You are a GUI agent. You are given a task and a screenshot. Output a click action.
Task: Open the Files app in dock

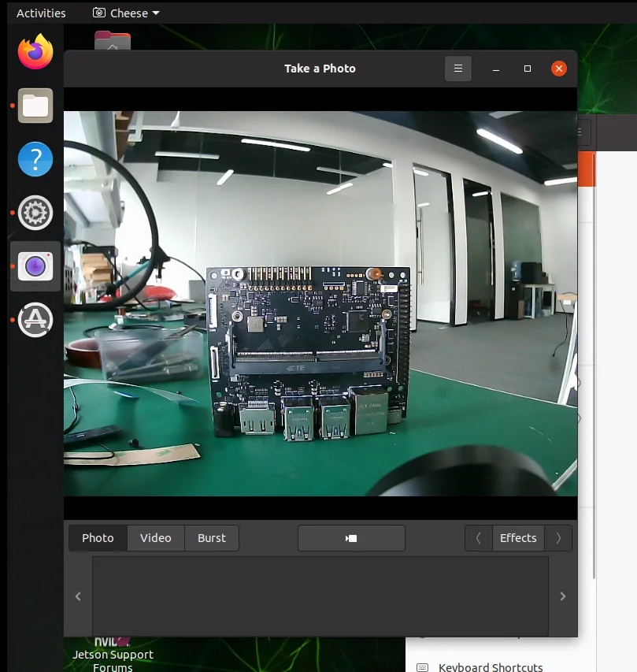35,106
